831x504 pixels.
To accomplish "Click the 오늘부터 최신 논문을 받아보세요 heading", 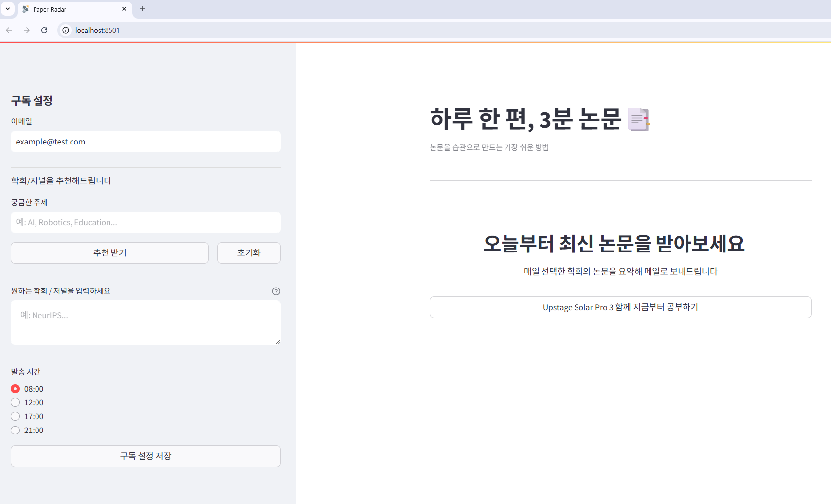I will pos(614,243).
